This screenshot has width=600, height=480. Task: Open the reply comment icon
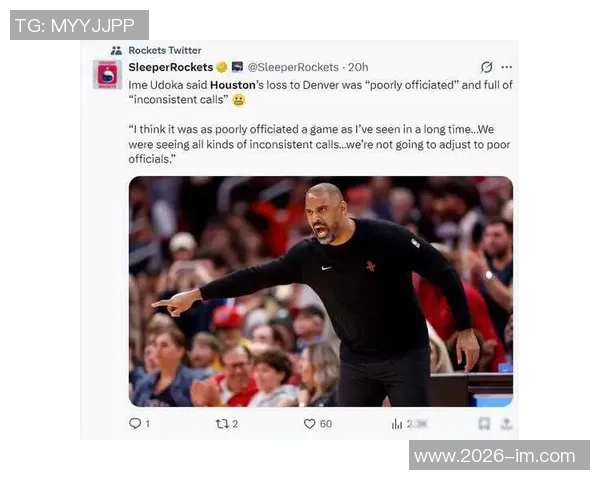[135, 423]
